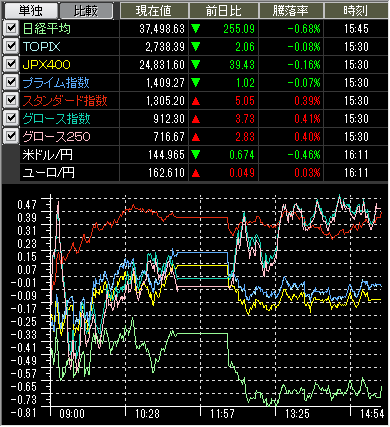Click the green down arrow for 日経平均

pos(196,29)
